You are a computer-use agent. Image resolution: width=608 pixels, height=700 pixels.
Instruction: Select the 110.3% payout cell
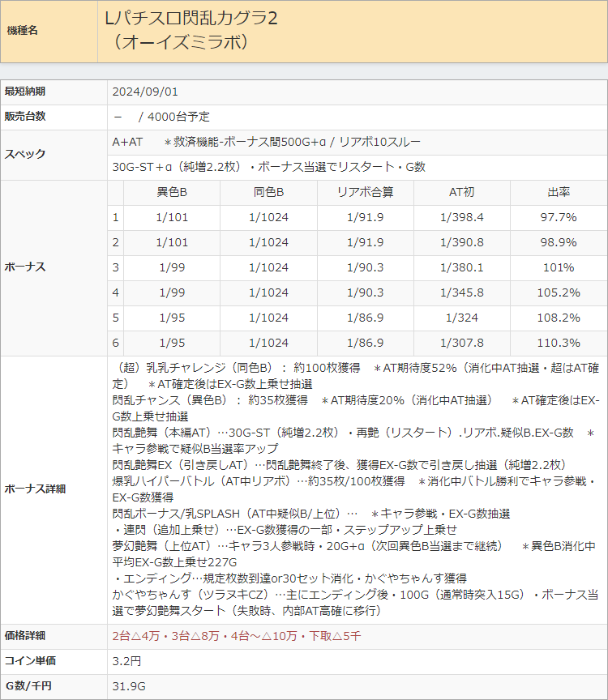(x=559, y=343)
